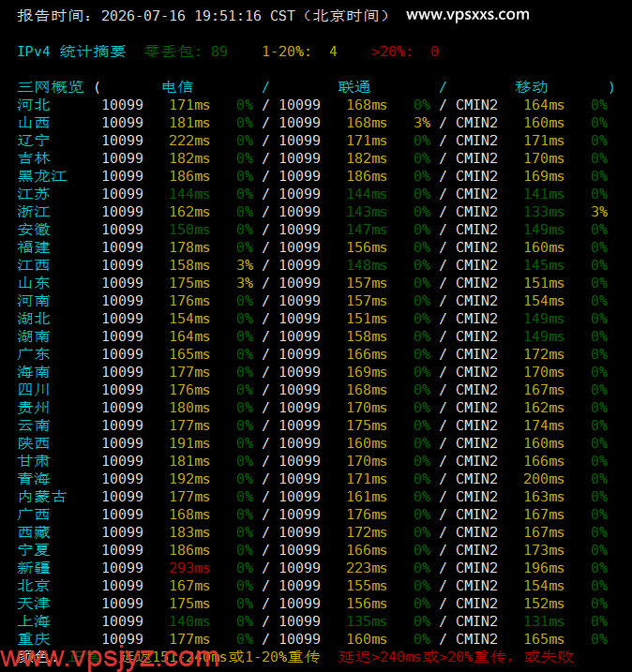Click the >20%: 0 statistic
Image resolution: width=632 pixels, height=672 pixels.
point(405,52)
